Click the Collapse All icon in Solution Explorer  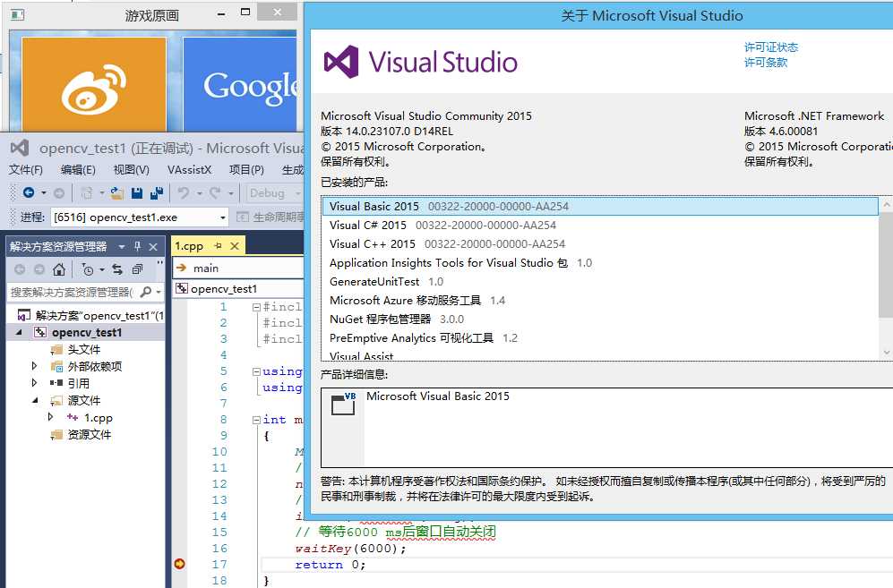(x=137, y=269)
